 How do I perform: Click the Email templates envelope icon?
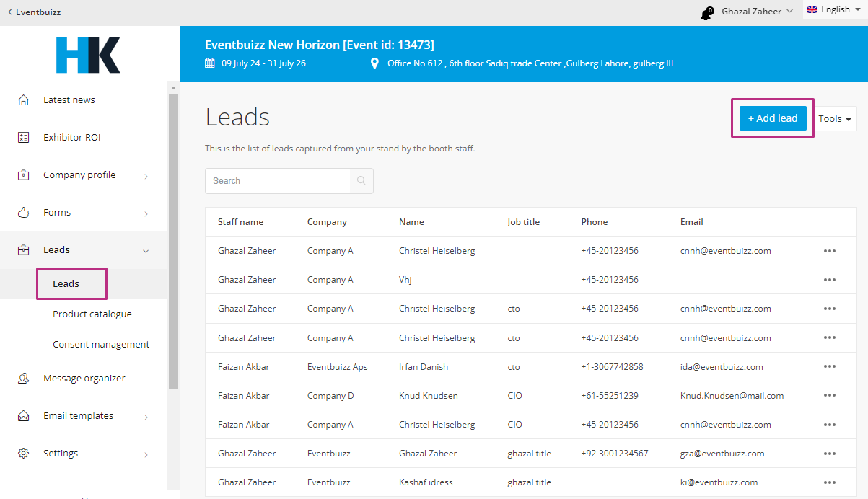coord(24,416)
